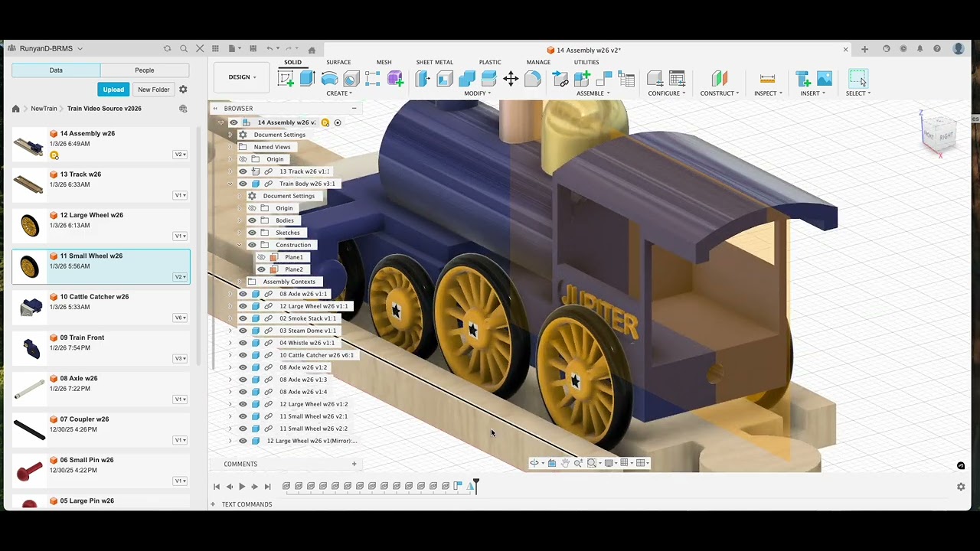Image resolution: width=980 pixels, height=551 pixels.
Task: Open the UTILITIES tab
Action: pos(586,62)
